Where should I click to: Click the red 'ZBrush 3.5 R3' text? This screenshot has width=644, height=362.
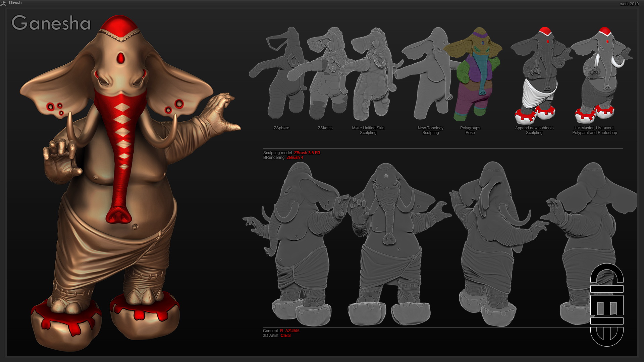coord(307,153)
